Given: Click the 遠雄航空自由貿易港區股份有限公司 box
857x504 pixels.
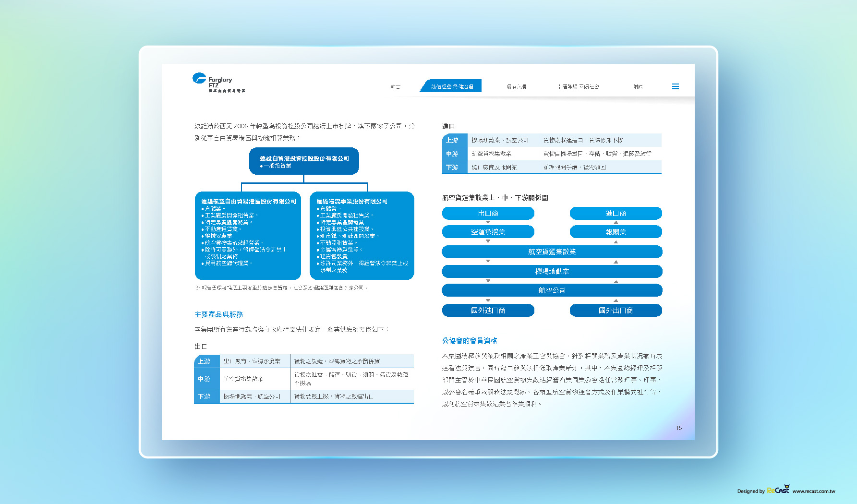Looking at the screenshot, I should point(248,235).
